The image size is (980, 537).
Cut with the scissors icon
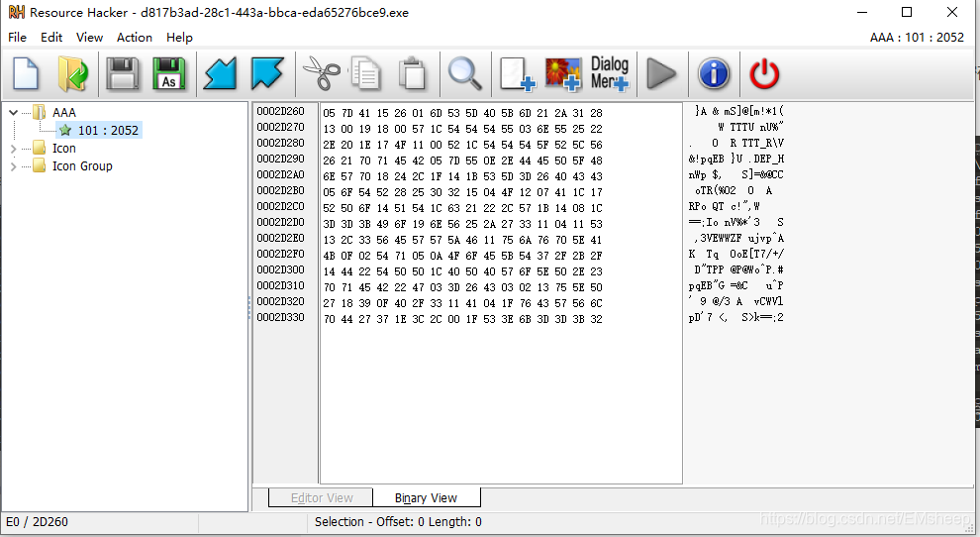pos(322,74)
